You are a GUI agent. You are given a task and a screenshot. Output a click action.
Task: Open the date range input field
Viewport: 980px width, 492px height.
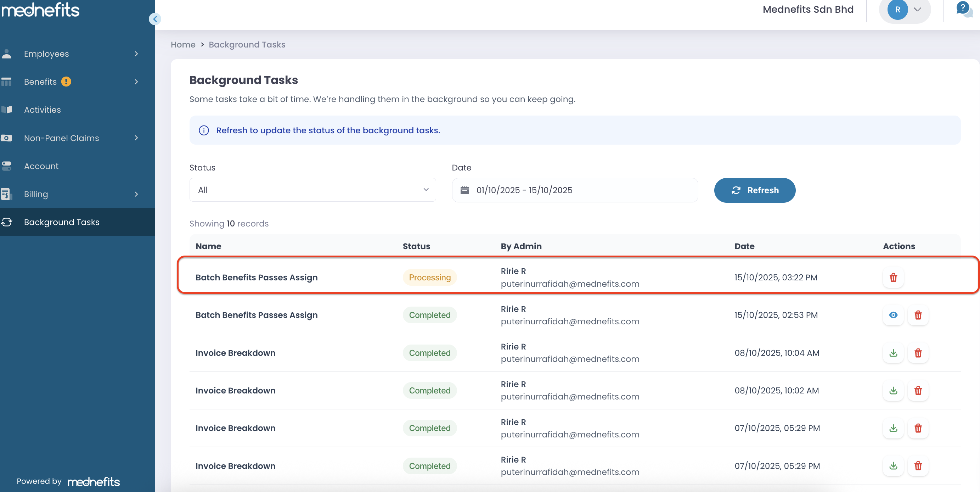(574, 190)
